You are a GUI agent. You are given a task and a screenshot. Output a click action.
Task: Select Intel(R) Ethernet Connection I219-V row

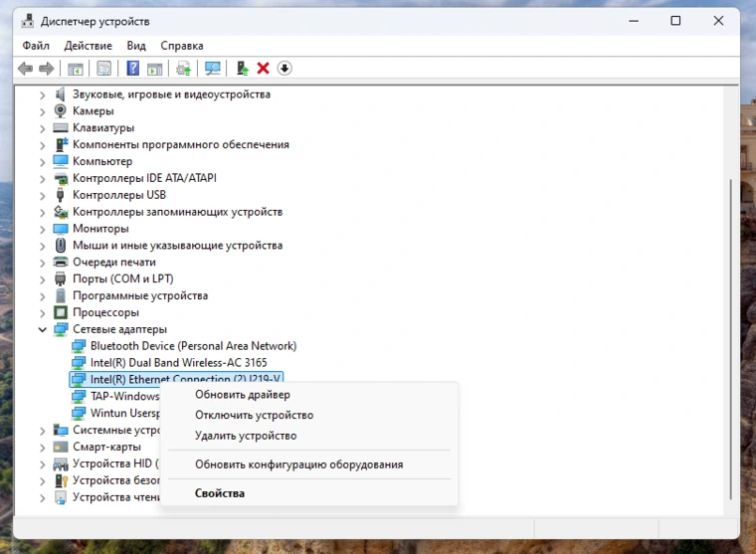pyautogui.click(x=176, y=379)
